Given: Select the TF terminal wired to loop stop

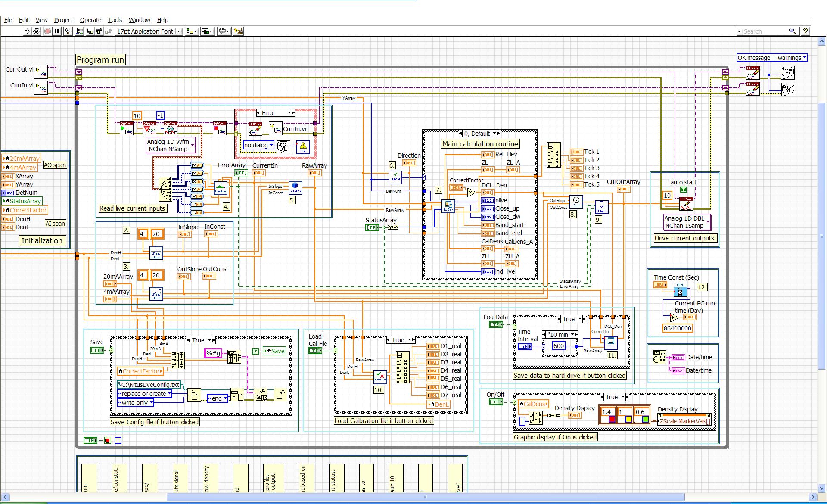Looking at the screenshot, I should tap(90, 440).
